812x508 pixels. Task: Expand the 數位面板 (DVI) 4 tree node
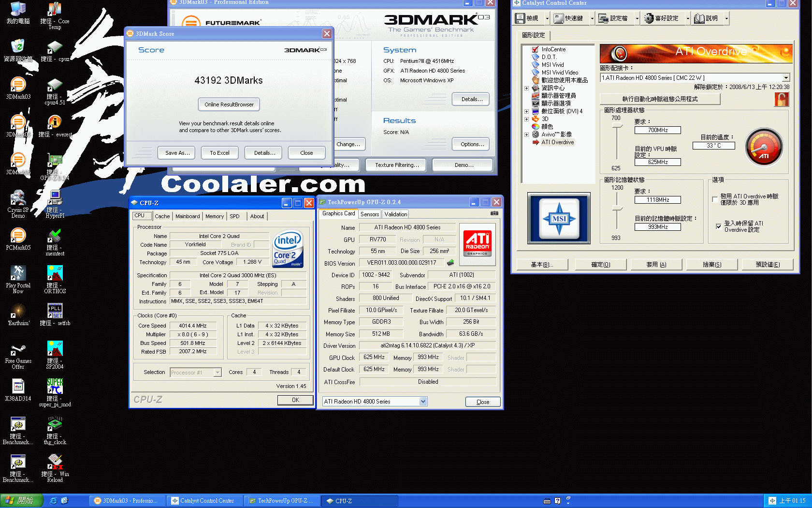pos(527,111)
